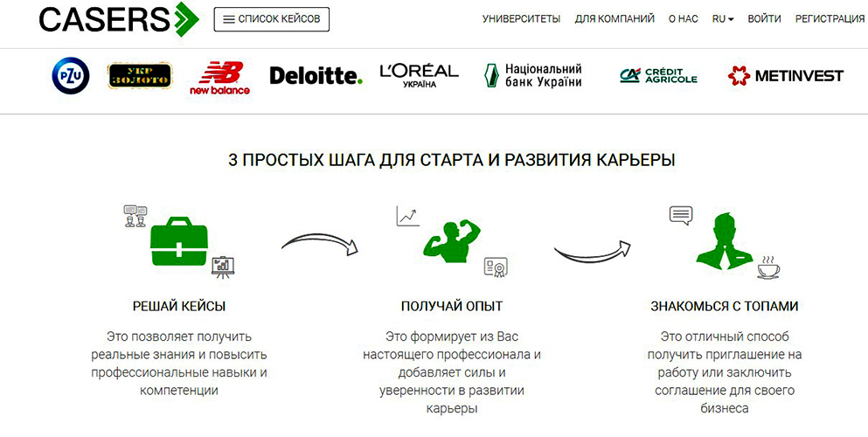This screenshot has height=437, width=868.
Task: Click the Metinvest logo
Action: pos(786,76)
